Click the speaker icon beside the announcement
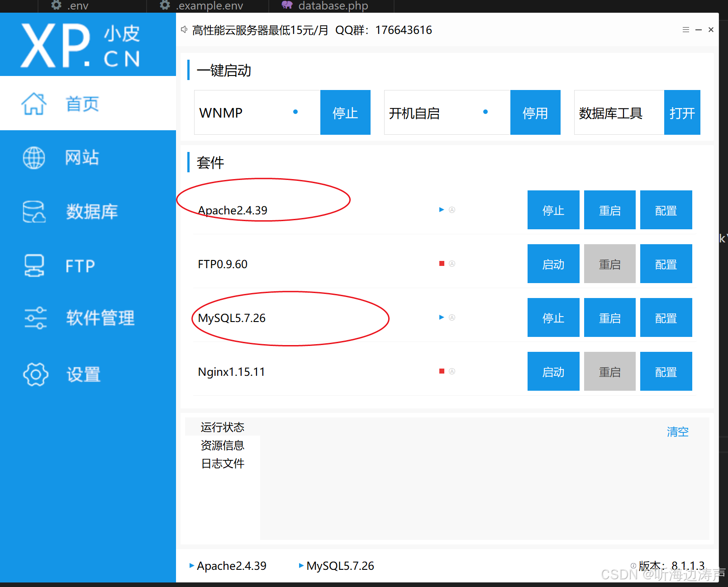This screenshot has width=728, height=587. (x=184, y=29)
